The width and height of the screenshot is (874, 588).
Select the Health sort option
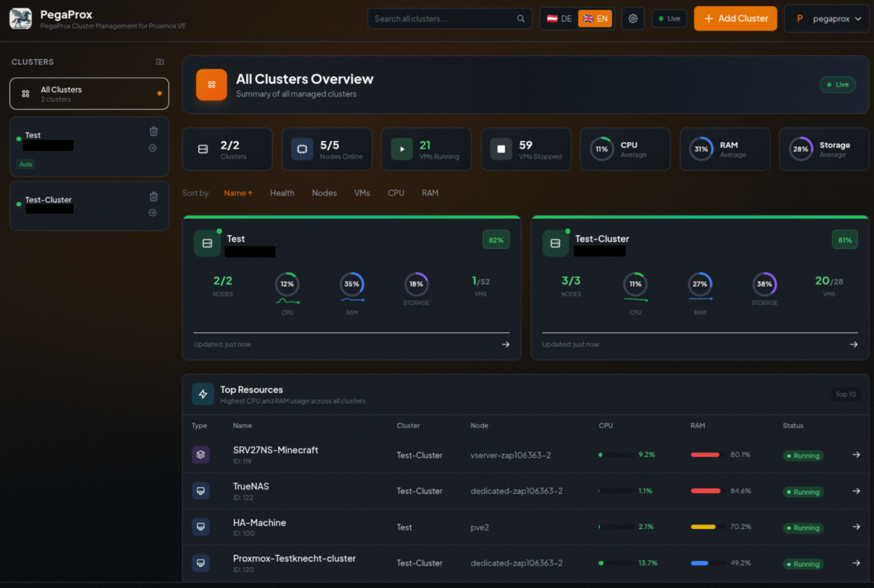(282, 193)
